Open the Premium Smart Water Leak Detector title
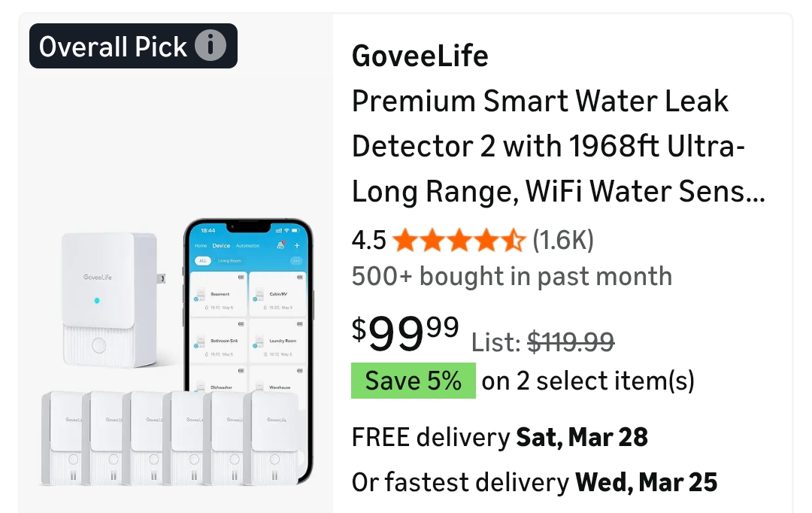This screenshot has height=513, width=812. (x=558, y=146)
